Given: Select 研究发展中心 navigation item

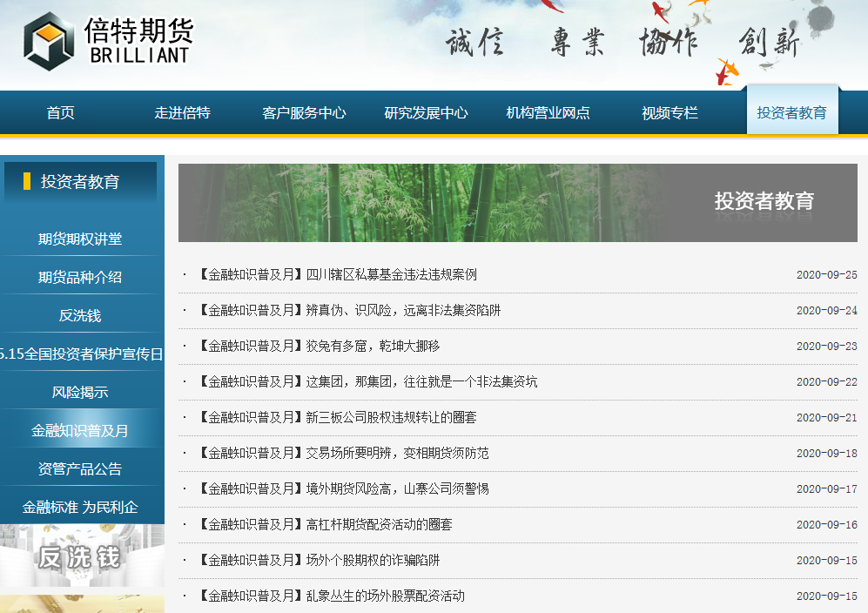Looking at the screenshot, I should [426, 113].
